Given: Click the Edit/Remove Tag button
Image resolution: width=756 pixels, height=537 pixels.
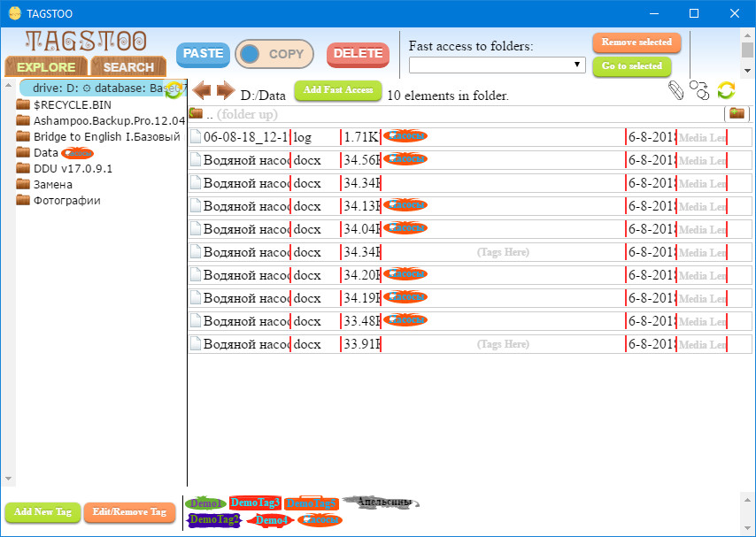Looking at the screenshot, I should [x=129, y=512].
